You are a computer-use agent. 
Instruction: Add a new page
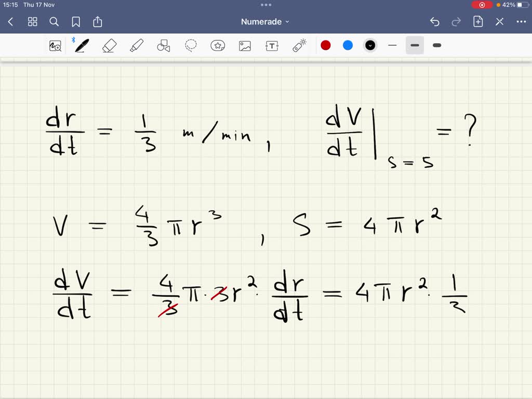[x=477, y=21]
